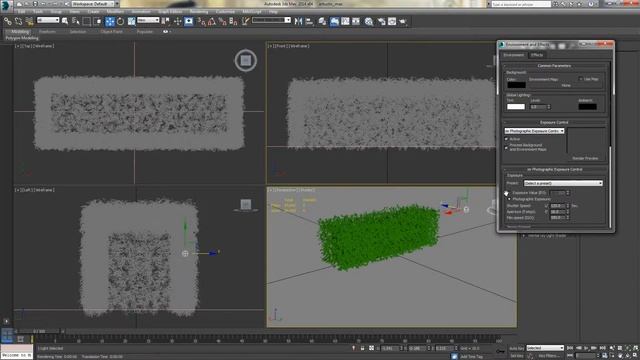
Task: Click the top viewport ViewCube
Action: (245, 60)
